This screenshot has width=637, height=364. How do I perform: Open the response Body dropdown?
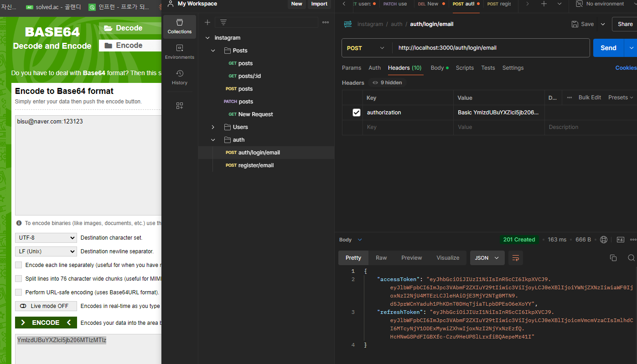(x=351, y=240)
